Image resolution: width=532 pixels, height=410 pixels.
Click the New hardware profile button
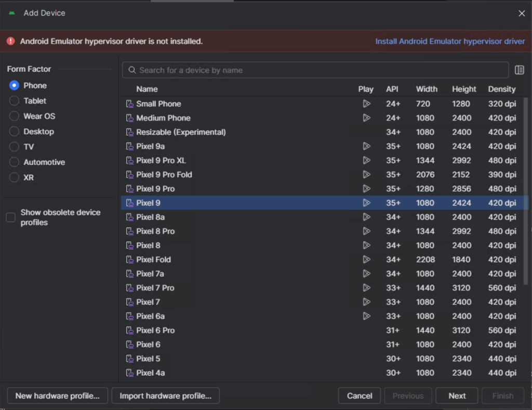(x=58, y=395)
